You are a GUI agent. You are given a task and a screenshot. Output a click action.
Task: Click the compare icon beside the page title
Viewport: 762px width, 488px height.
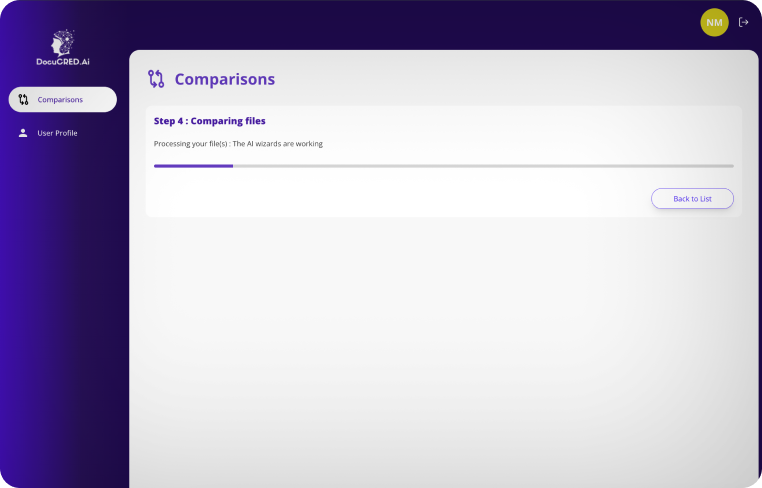(x=156, y=79)
